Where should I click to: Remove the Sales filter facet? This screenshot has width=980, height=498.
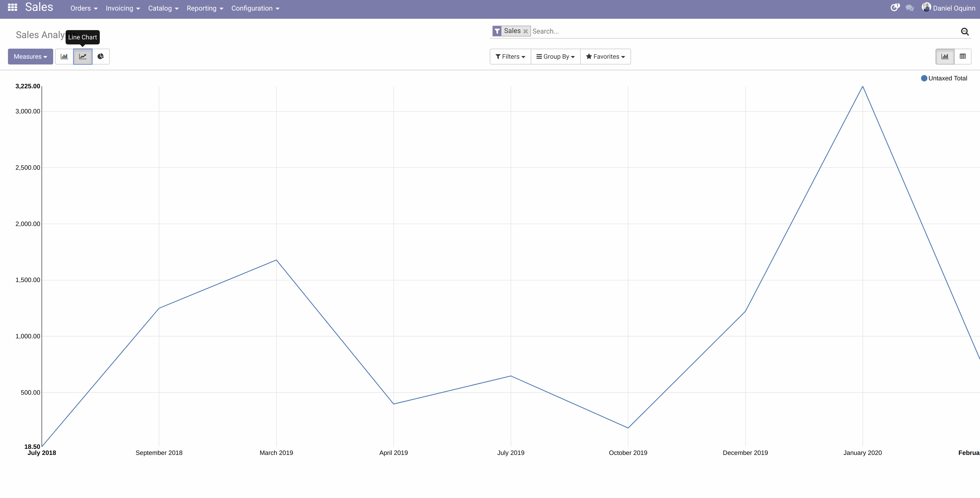click(x=525, y=31)
